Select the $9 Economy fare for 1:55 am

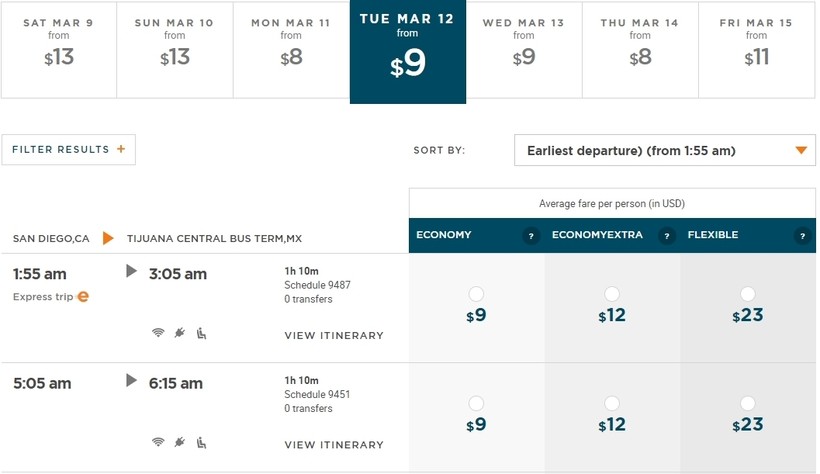(x=476, y=294)
